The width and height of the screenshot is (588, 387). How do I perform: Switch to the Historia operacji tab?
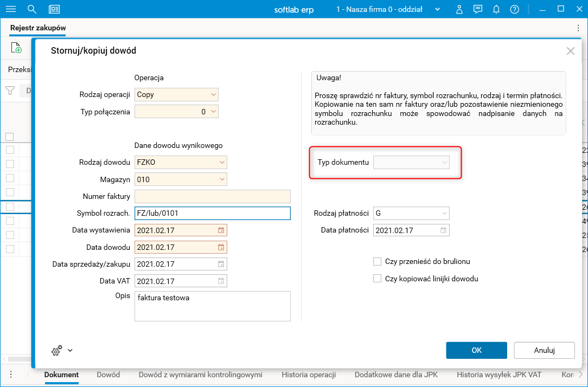(x=309, y=375)
